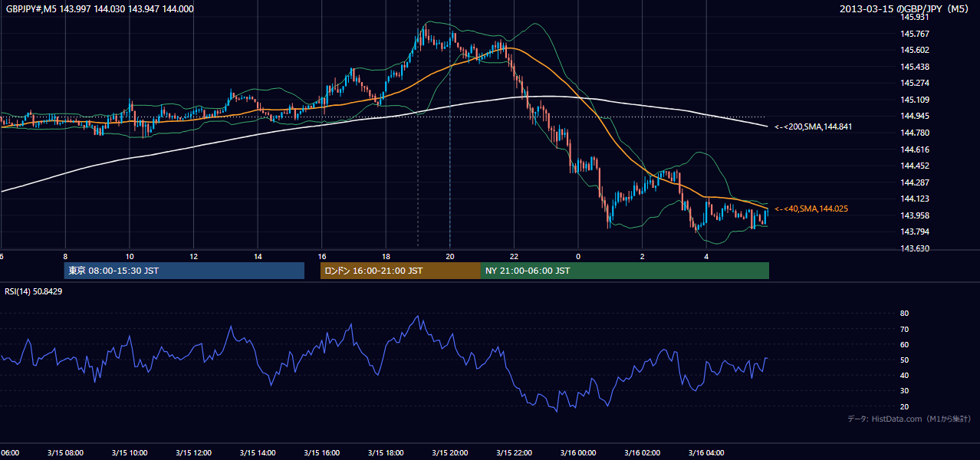This screenshot has height=460, width=980.
Task: Click the RSI 80 level label
Action: click(x=904, y=314)
